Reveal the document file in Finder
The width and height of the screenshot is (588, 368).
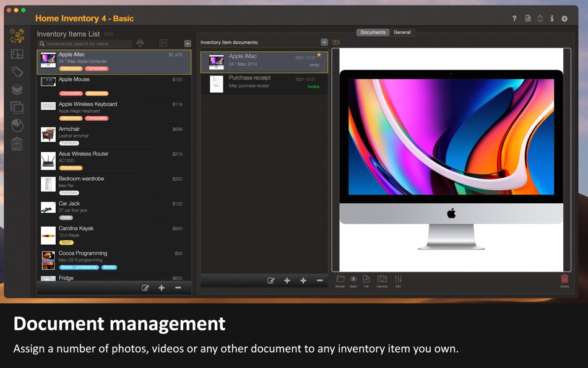click(x=339, y=283)
